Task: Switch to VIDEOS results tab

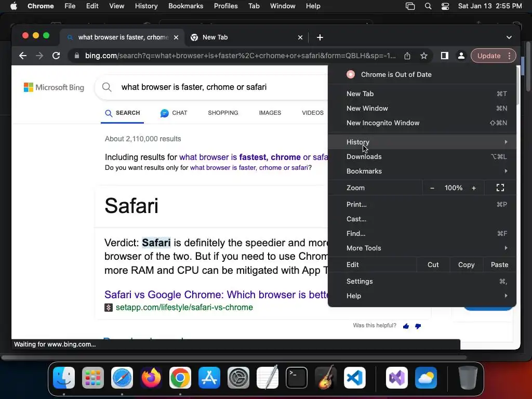Action: pyautogui.click(x=312, y=113)
